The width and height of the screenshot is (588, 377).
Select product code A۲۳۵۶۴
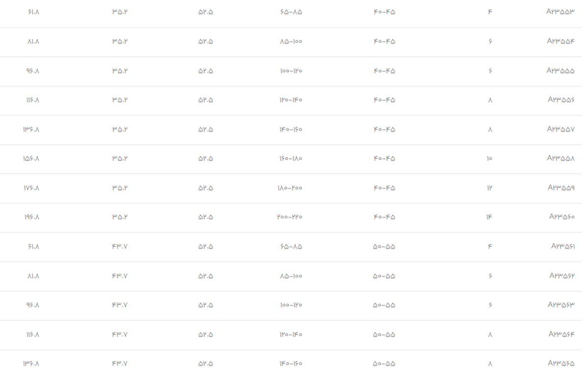pos(562,334)
